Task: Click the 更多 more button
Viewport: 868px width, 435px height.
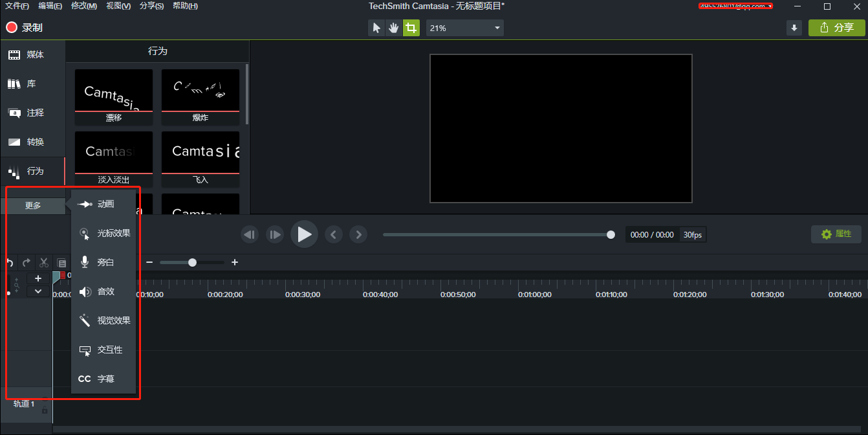Action: [x=33, y=206]
